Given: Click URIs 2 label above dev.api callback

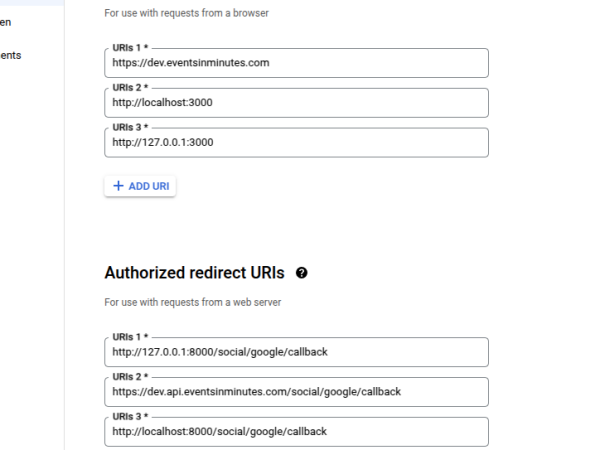Looking at the screenshot, I should click(130, 377).
